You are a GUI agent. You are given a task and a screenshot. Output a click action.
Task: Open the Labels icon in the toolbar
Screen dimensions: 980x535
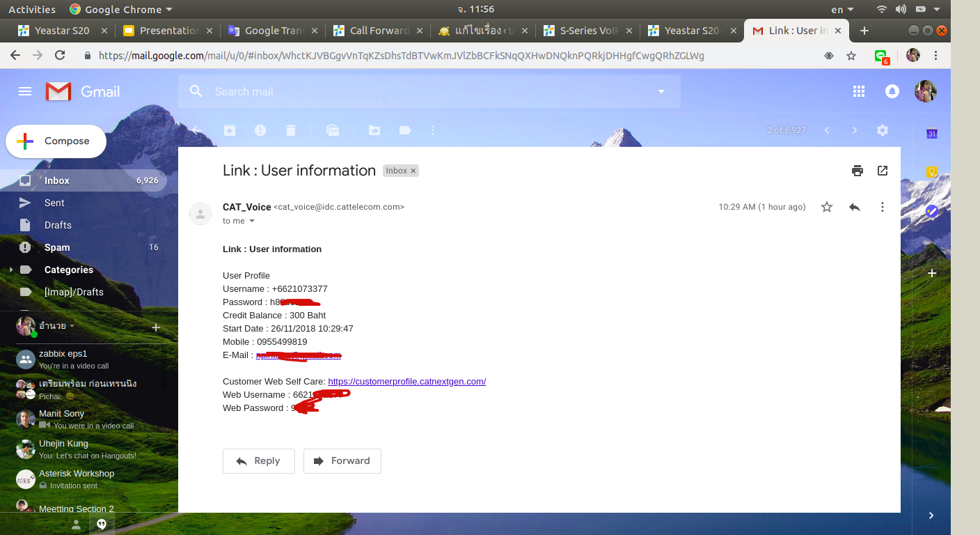405,130
